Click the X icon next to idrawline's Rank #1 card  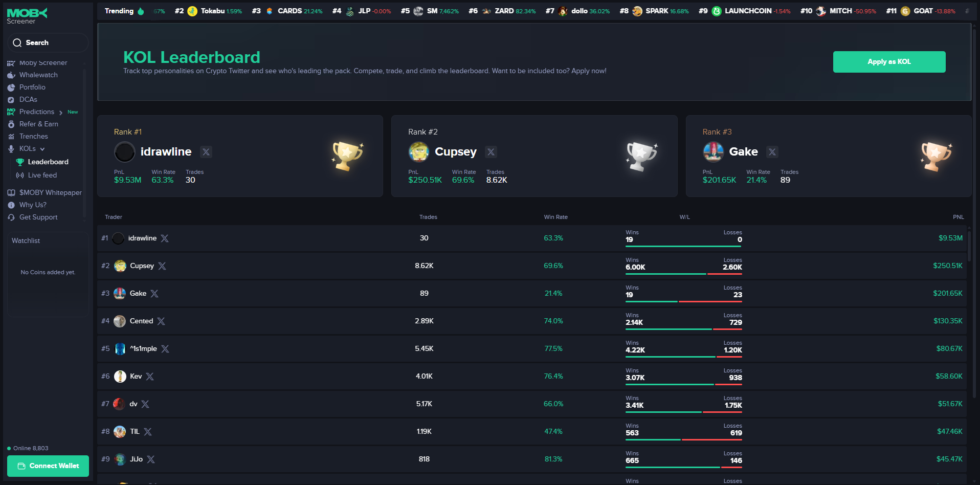tap(206, 152)
